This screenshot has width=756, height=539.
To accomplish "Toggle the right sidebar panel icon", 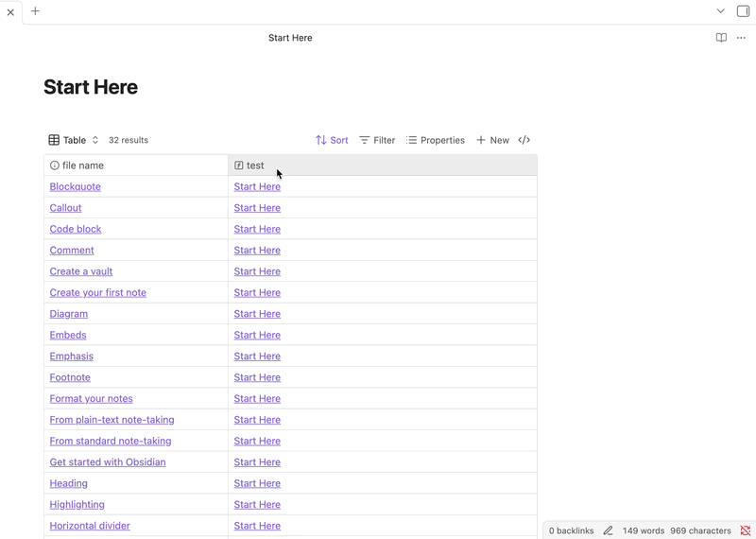I will coord(743,11).
